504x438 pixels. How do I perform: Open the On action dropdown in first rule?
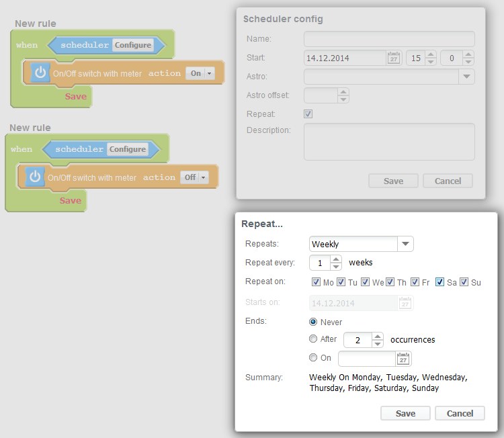coord(209,73)
